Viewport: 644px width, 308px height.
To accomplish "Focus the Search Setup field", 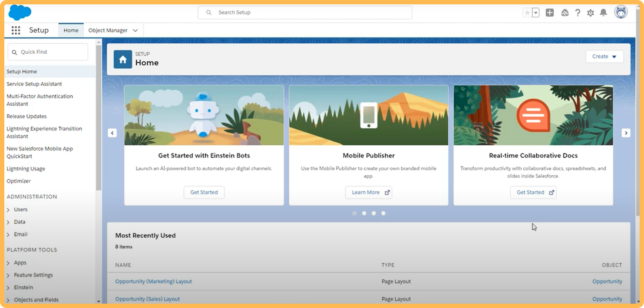I will pyautogui.click(x=305, y=13).
